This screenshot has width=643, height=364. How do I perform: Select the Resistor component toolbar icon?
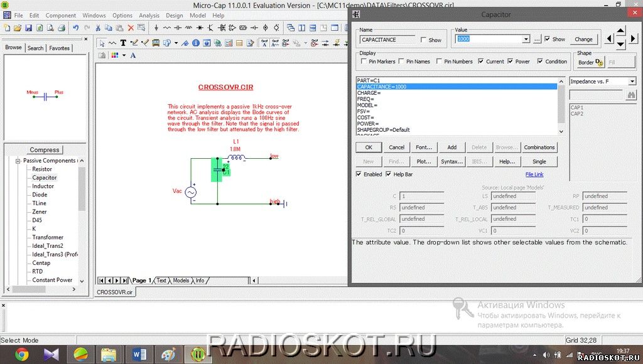(x=167, y=28)
